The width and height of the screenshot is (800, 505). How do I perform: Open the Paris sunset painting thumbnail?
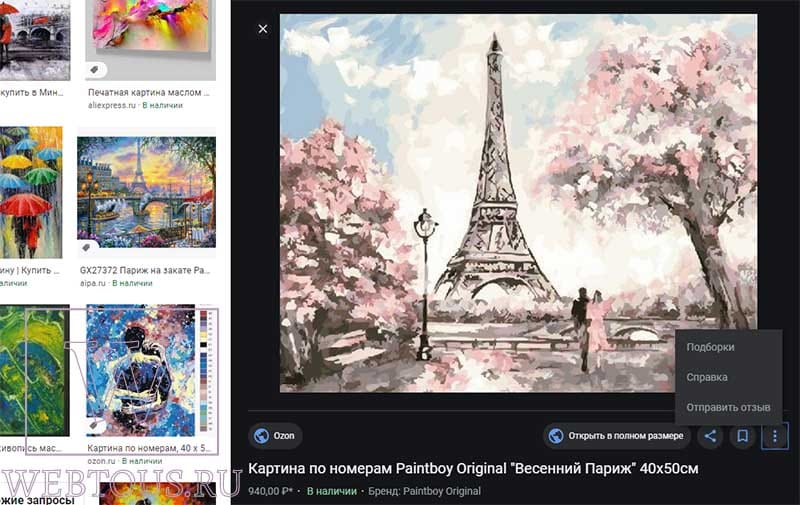146,192
